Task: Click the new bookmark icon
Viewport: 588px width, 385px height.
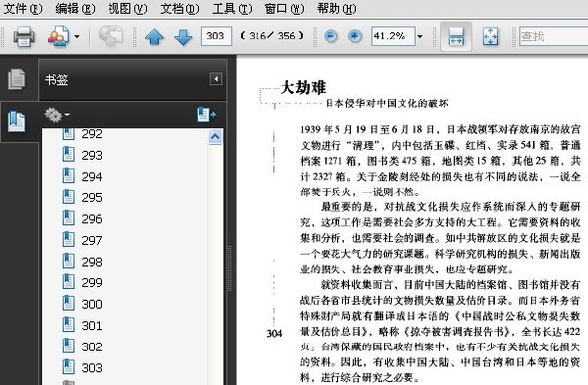Action: coord(206,115)
